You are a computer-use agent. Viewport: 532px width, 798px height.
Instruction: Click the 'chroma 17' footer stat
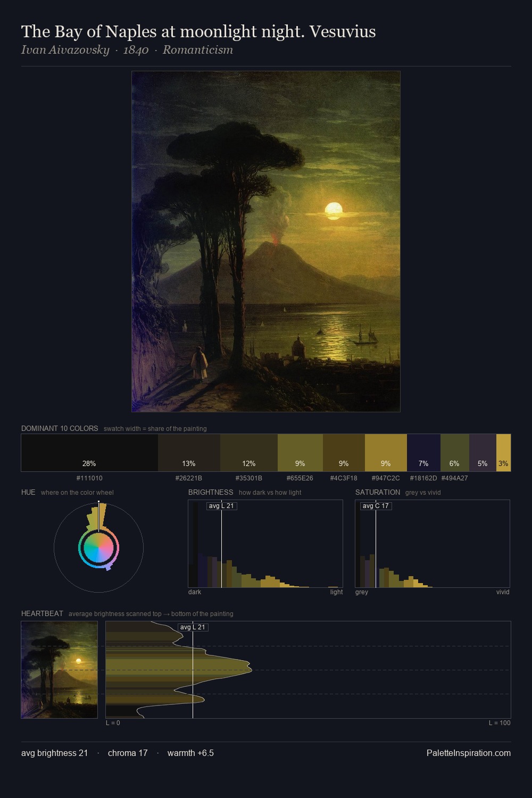[x=128, y=753]
